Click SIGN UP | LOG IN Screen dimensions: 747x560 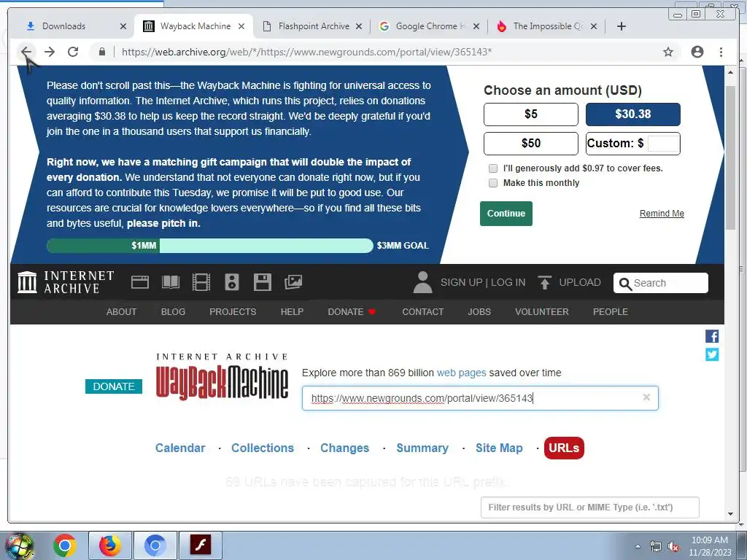coord(483,282)
